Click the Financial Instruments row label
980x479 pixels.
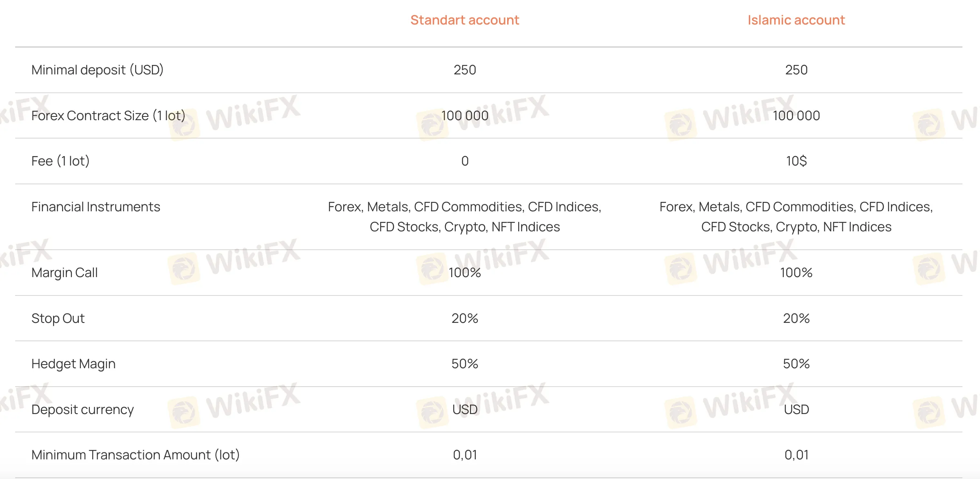tap(96, 207)
